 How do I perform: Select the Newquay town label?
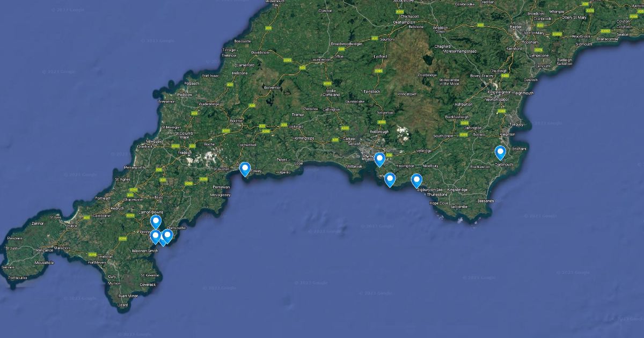click(153, 142)
